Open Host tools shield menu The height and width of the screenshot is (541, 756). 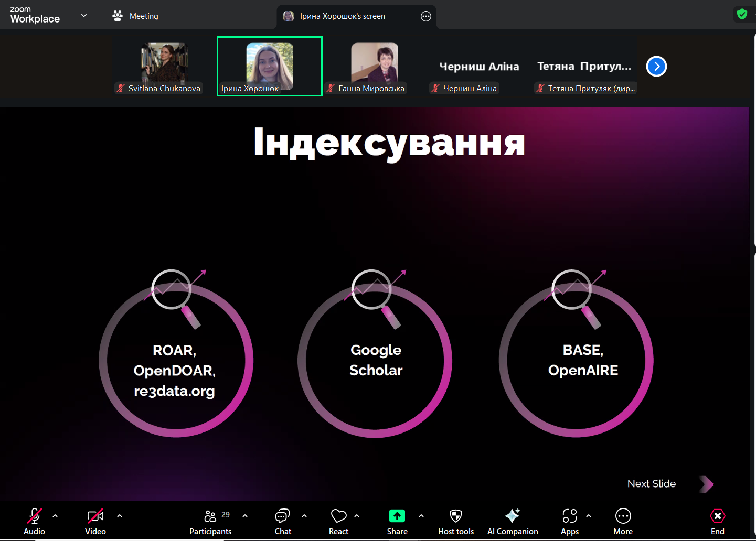[456, 522]
